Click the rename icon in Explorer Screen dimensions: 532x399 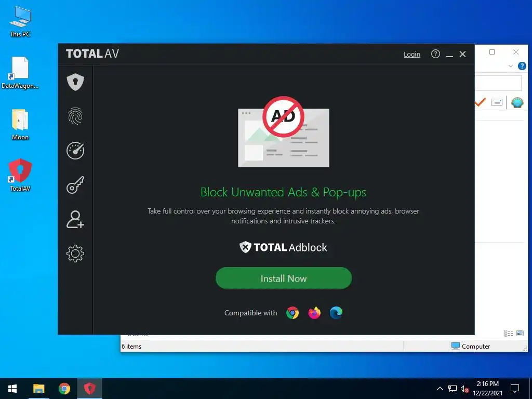[x=496, y=102]
